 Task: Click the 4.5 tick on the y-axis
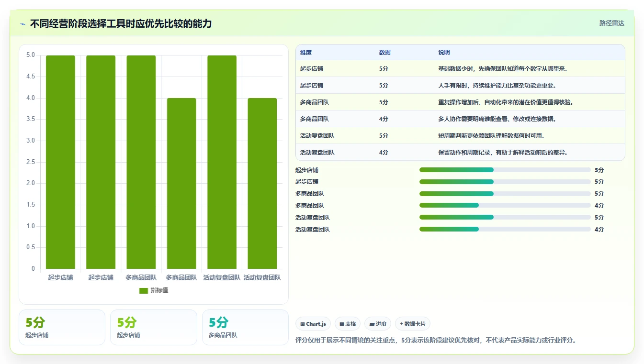click(31, 77)
